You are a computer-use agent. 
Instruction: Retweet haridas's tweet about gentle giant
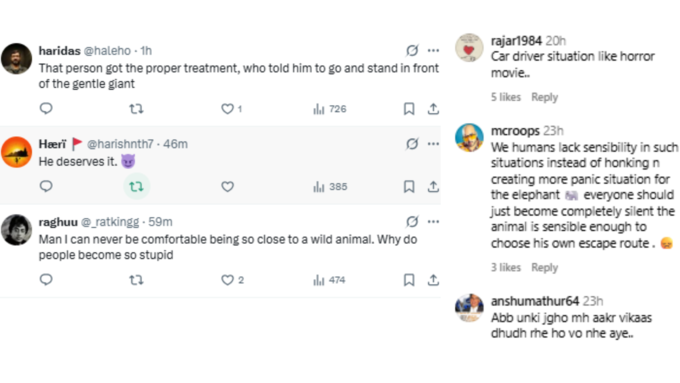point(136,109)
